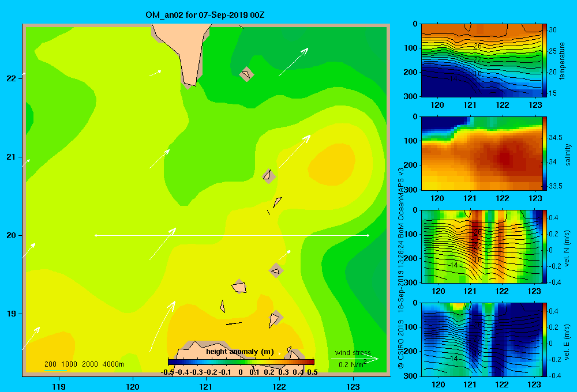Click the vel. N color scale bar

tap(545, 246)
